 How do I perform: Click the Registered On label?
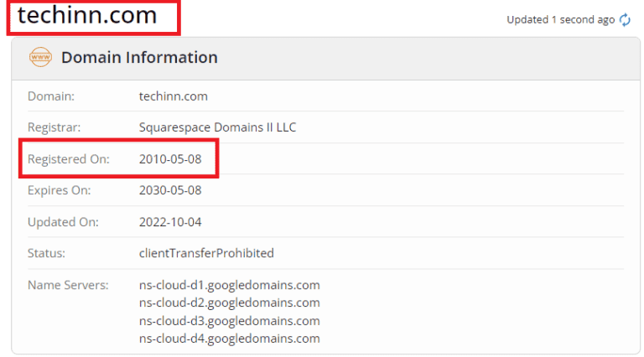[x=69, y=158]
